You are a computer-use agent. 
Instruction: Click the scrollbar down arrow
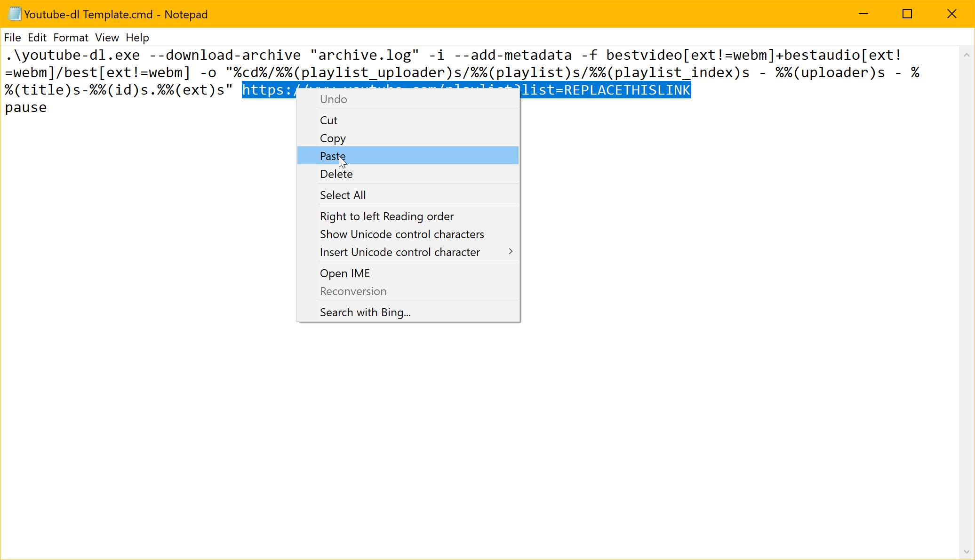[x=967, y=552]
